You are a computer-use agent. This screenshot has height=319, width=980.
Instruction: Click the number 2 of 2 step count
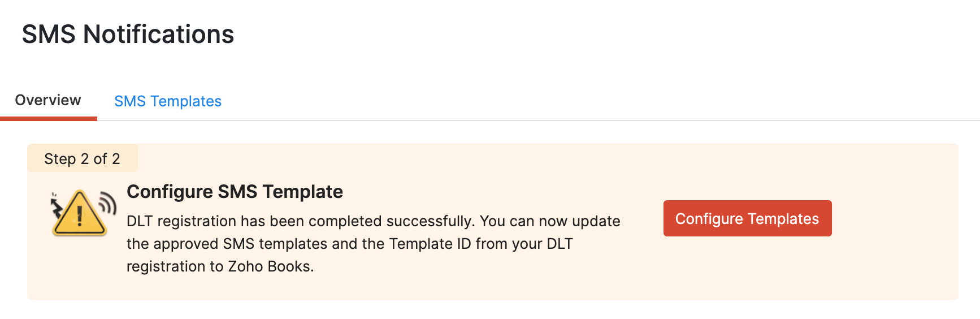pos(101,159)
